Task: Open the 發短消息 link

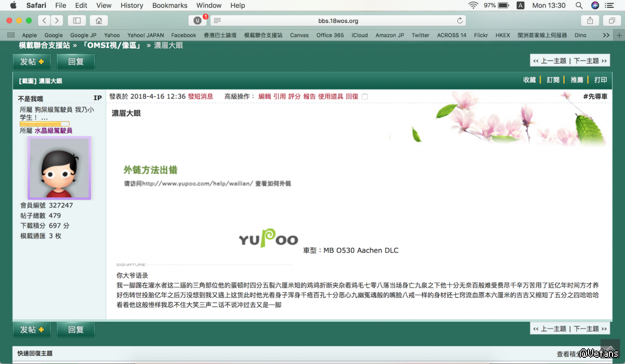Action: click(201, 96)
